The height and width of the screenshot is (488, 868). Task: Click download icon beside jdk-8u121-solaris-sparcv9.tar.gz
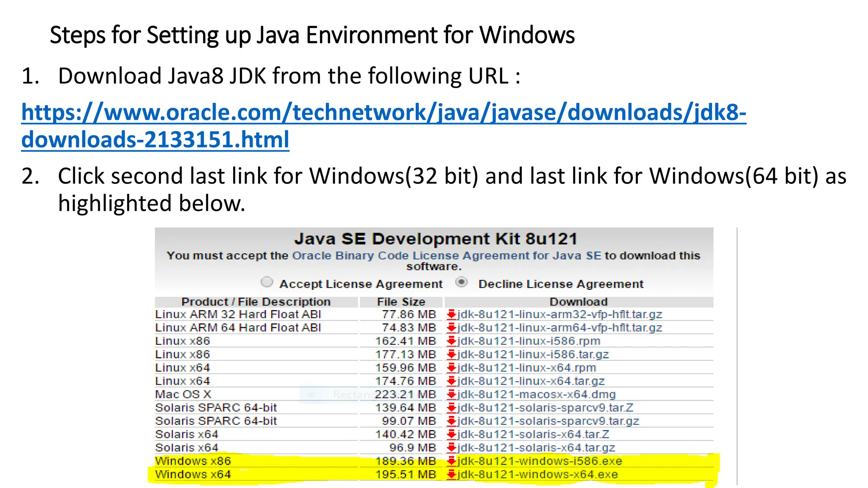(x=451, y=421)
